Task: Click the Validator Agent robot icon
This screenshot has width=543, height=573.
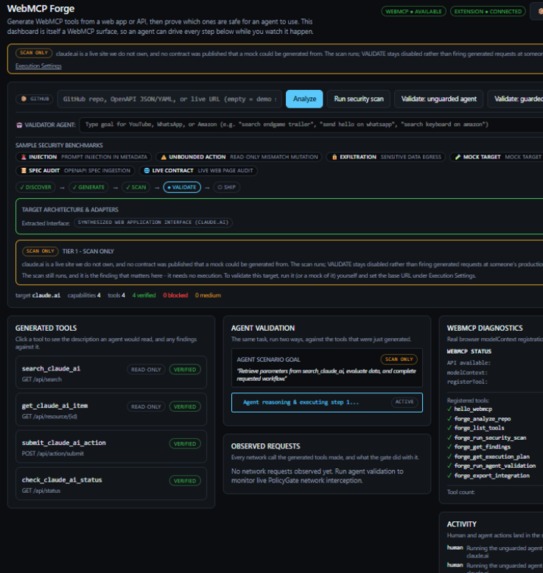Action: click(x=19, y=125)
